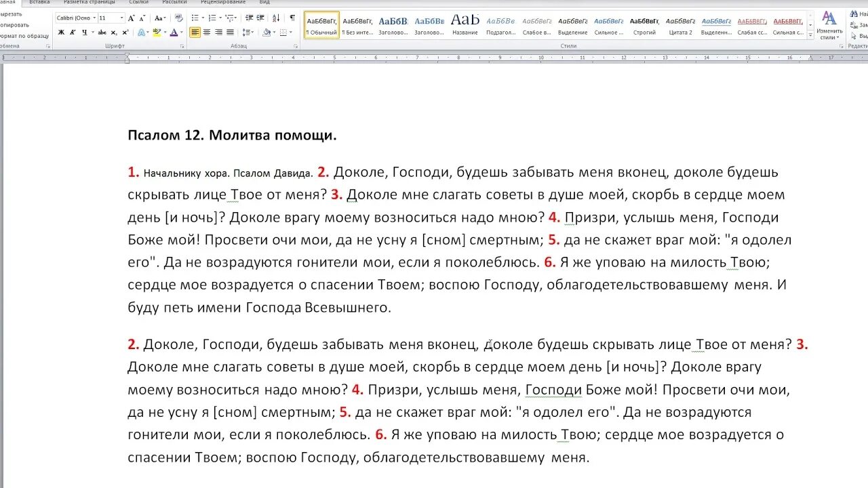Image resolution: width=868 pixels, height=488 pixels.
Task: Expand borders dropdown arrow
Action: click(x=291, y=33)
